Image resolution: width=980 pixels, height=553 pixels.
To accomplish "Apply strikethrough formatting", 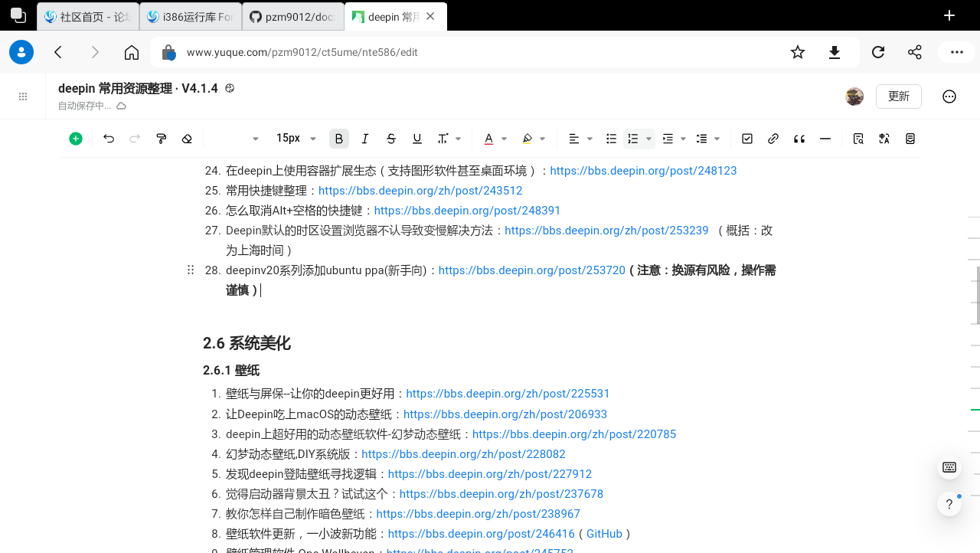I will (390, 138).
